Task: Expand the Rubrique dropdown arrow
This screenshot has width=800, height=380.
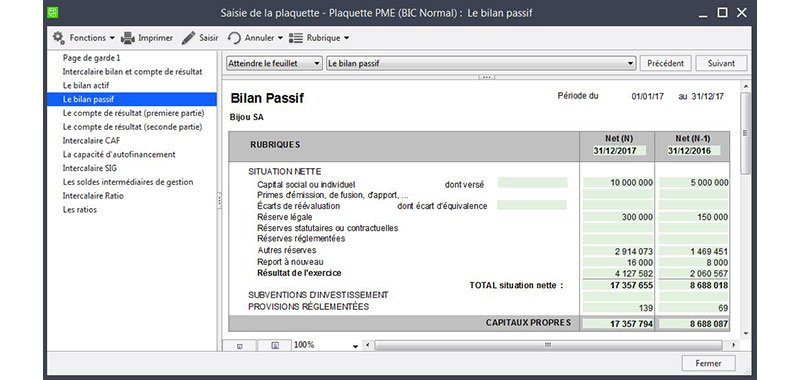Action: 346,38
